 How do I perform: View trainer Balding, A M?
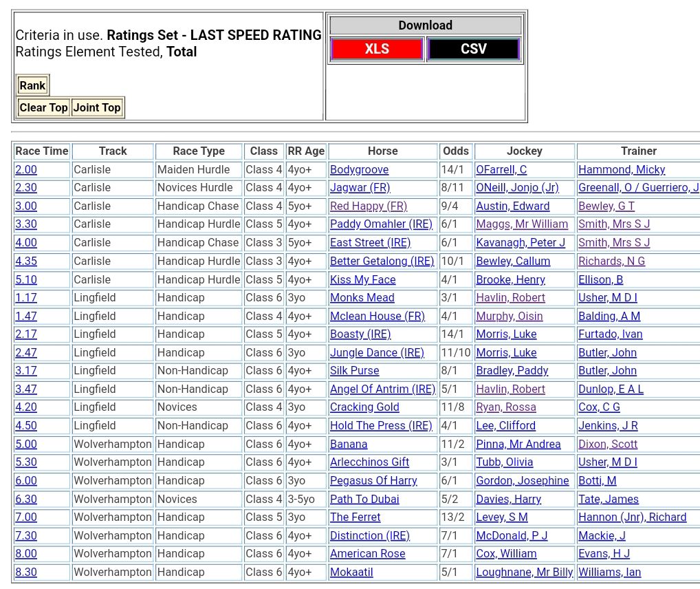click(609, 317)
